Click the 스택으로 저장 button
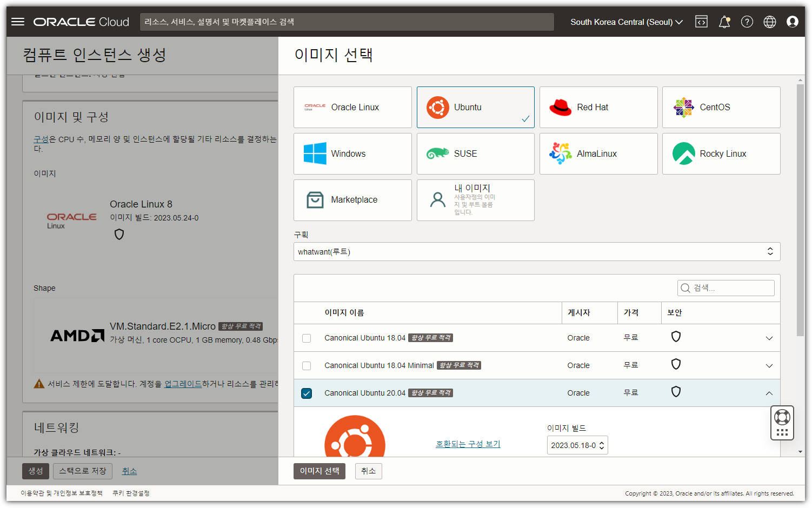The image size is (812, 508). pyautogui.click(x=83, y=471)
